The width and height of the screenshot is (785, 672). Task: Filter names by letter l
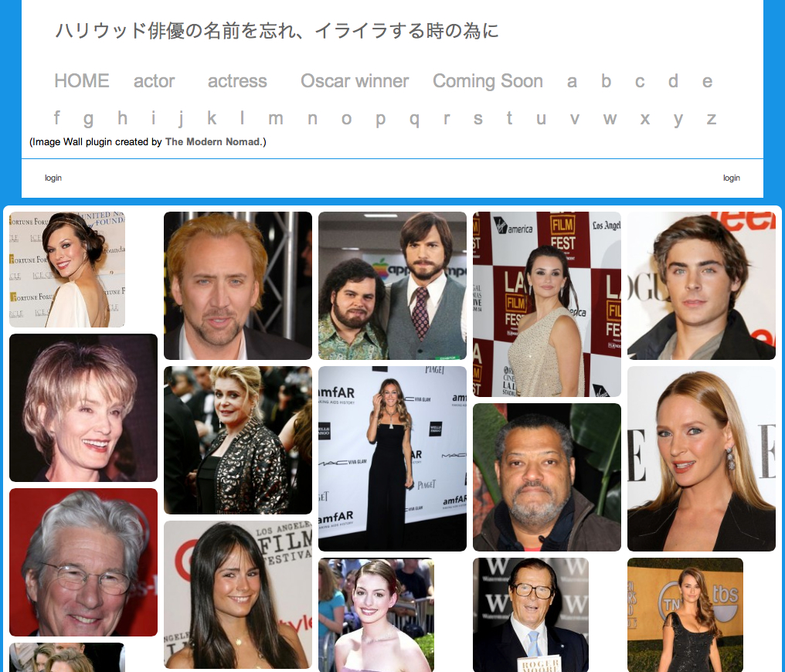(x=243, y=118)
